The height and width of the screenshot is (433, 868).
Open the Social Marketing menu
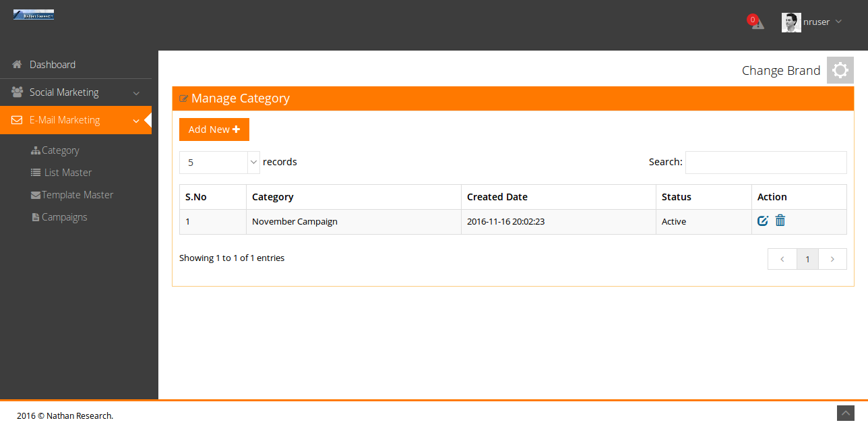[75, 92]
